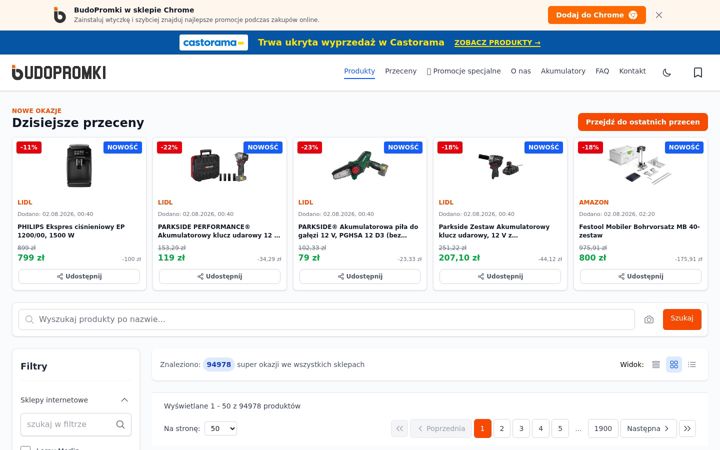Open the Kontakt nav item
720x450 pixels.
(632, 71)
